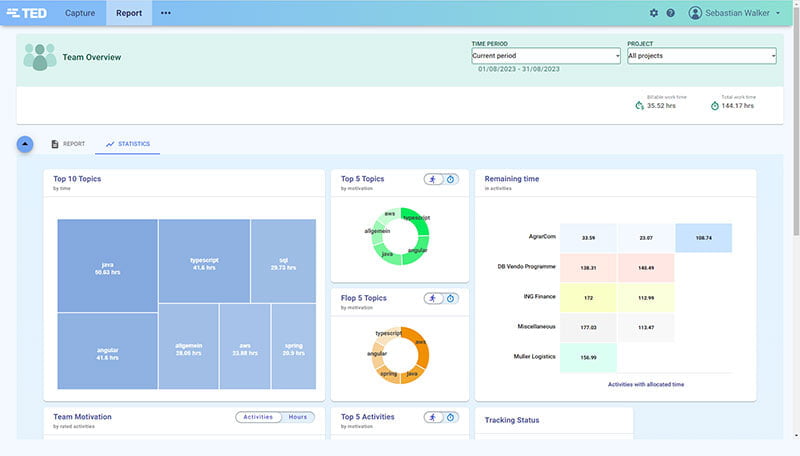The image size is (800, 456).
Task: Switch to the STATISTICS sub-tab
Action: [x=128, y=144]
